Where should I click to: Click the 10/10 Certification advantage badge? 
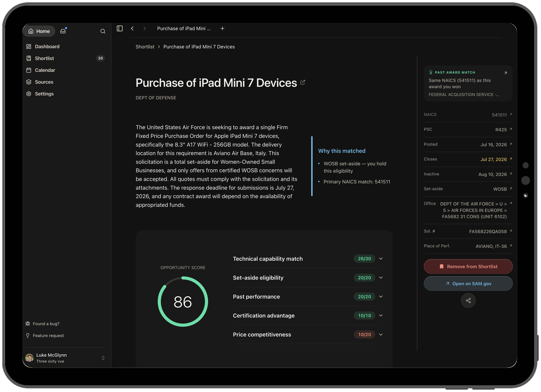tap(364, 315)
